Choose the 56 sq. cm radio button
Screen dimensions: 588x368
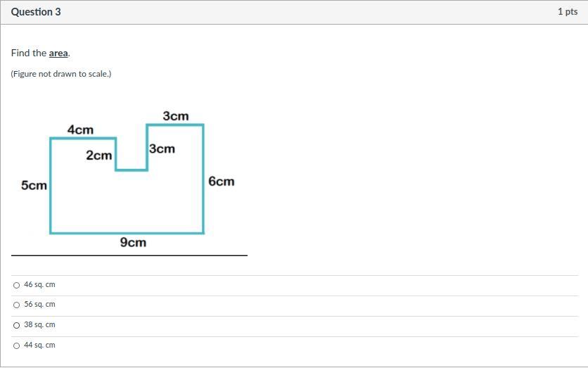pos(16,305)
